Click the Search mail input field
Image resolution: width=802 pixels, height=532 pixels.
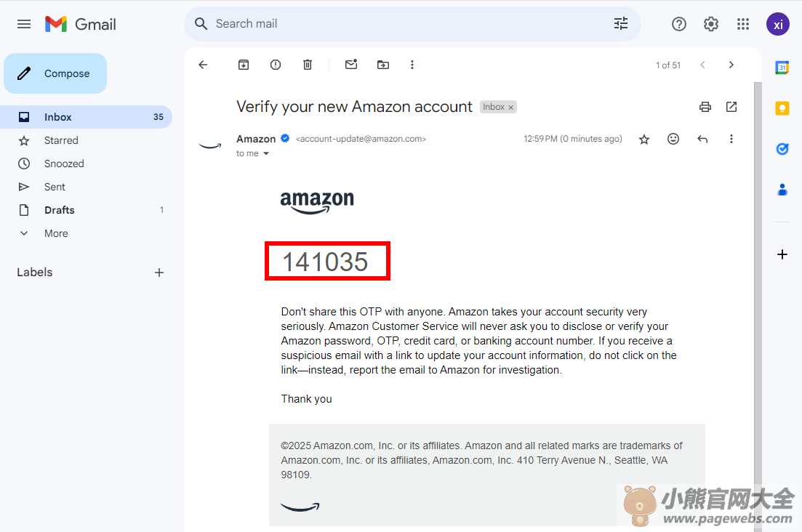(409, 24)
